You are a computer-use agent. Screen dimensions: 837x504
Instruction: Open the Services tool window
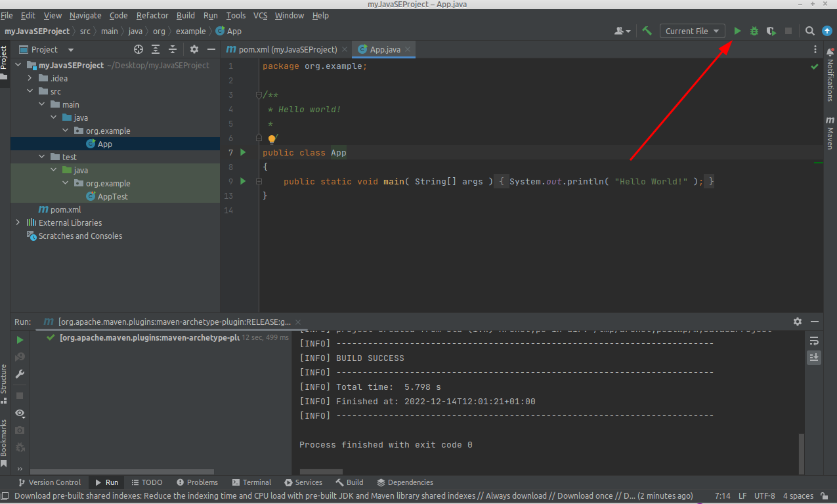click(303, 482)
